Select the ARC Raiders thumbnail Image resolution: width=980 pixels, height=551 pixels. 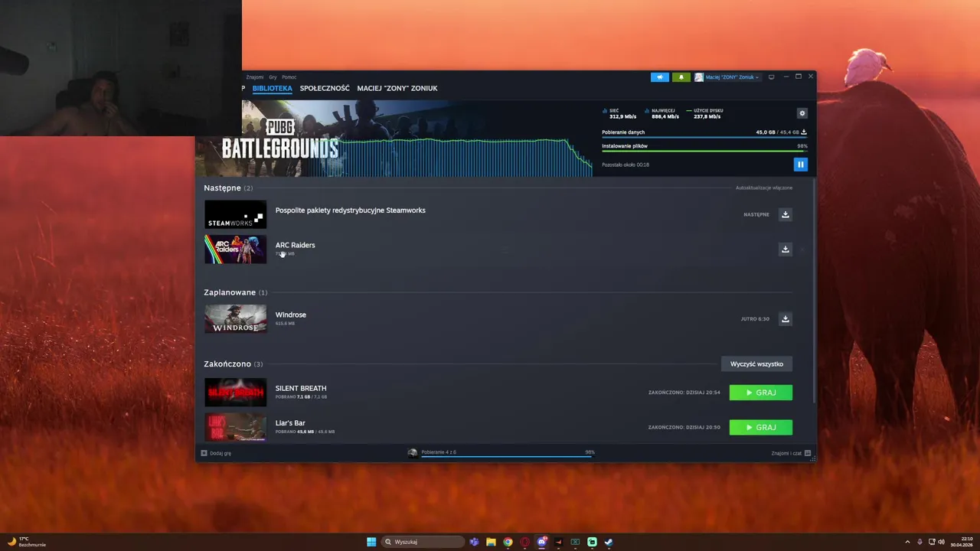236,249
